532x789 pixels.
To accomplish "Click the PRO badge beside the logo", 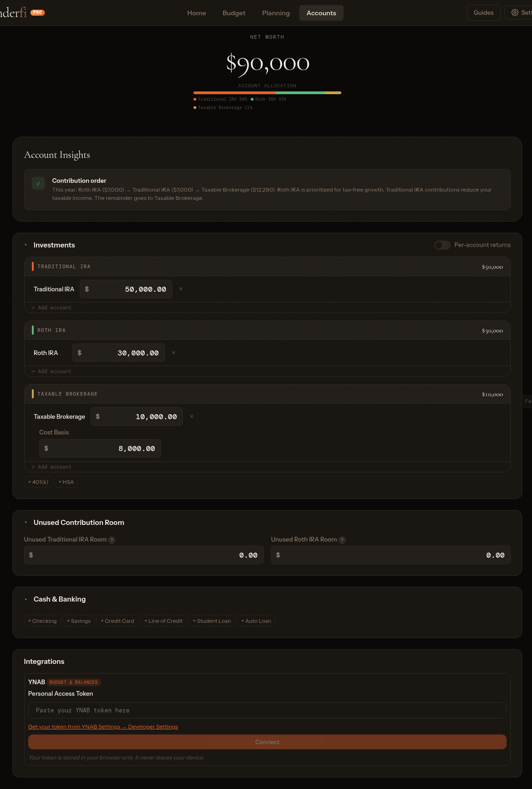I will coord(38,12).
